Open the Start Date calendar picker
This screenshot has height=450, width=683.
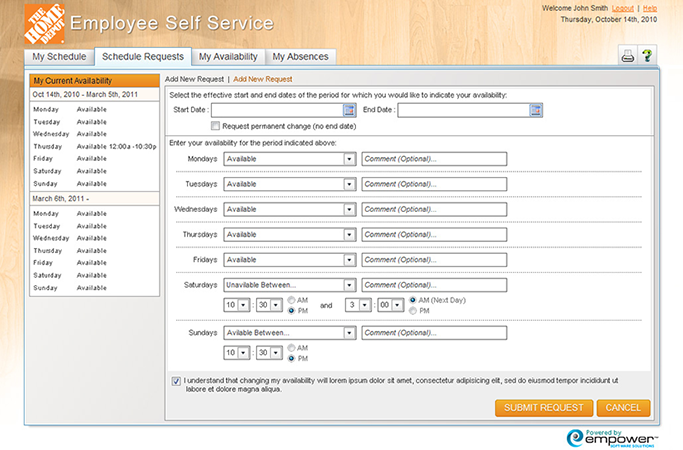coord(350,110)
